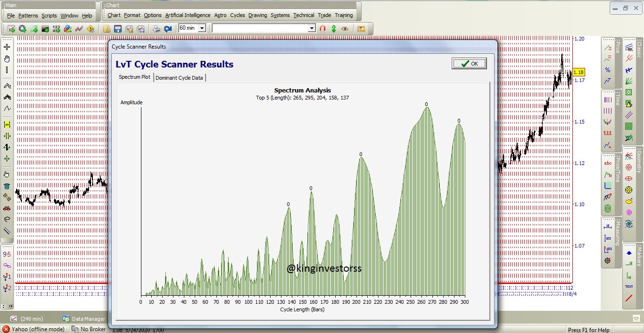Select the TEXT tool in the Markers panel
Viewport: 644px width, 333px height.
click(628, 286)
